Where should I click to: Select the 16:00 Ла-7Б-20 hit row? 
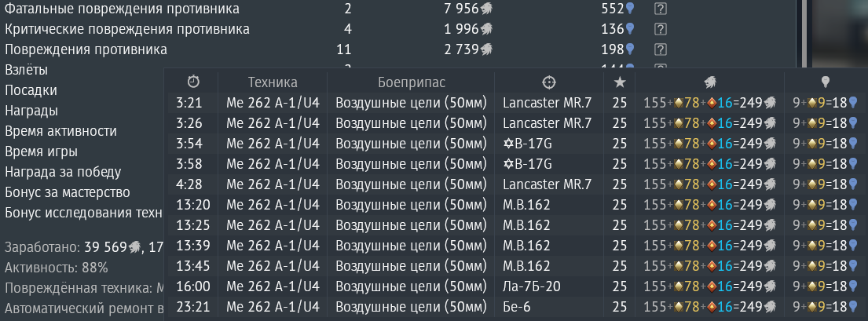[515, 286]
